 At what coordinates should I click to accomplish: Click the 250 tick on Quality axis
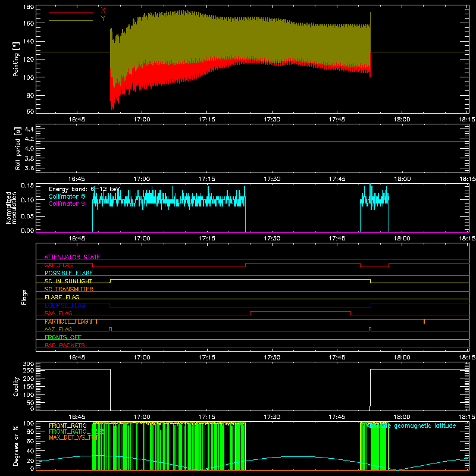pyautogui.click(x=29, y=370)
